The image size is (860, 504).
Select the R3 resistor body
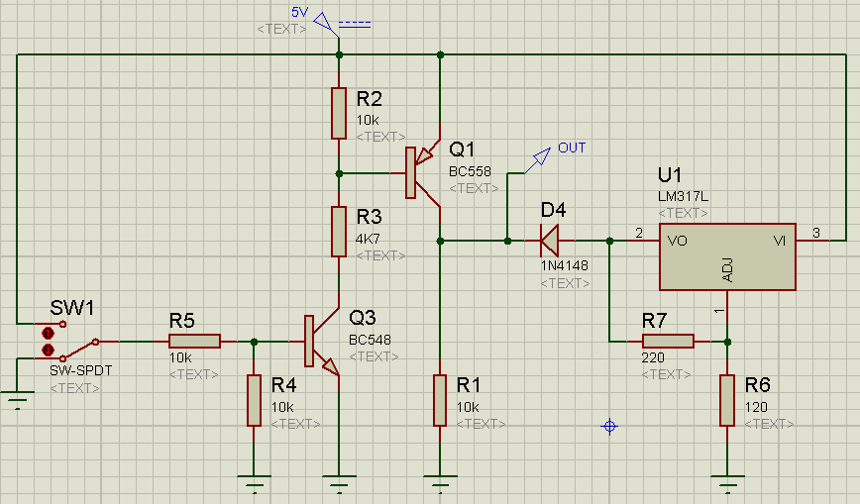click(339, 232)
